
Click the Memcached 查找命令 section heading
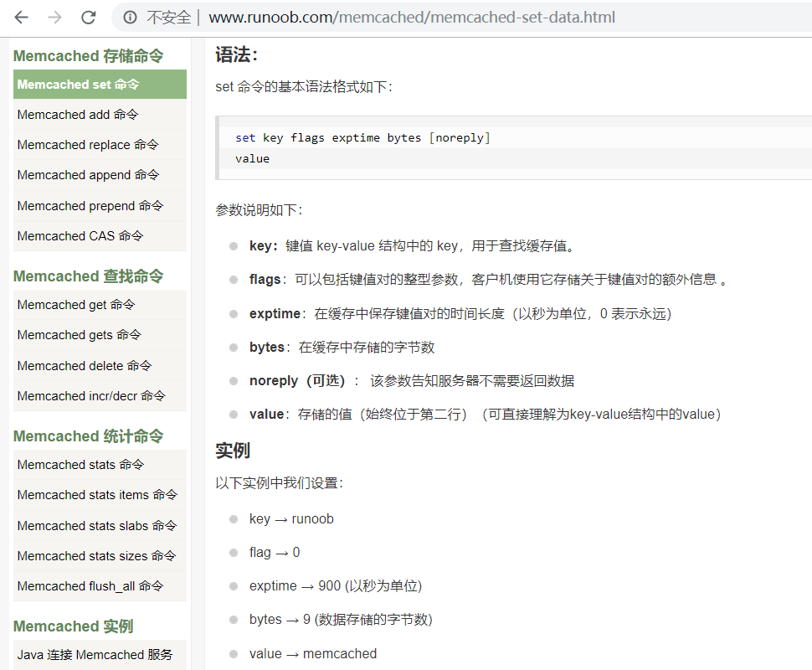pyautogui.click(x=88, y=276)
